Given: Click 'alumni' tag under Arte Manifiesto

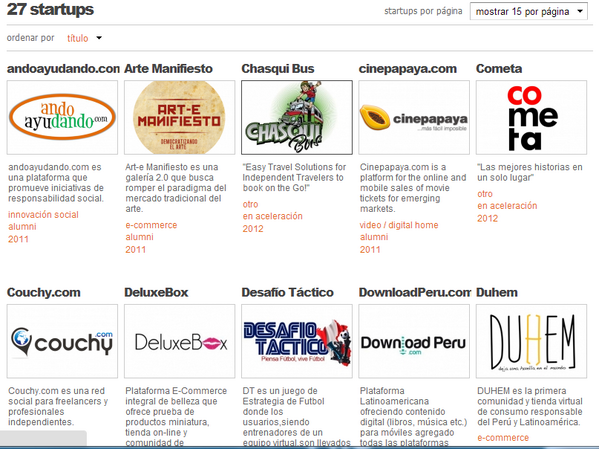Looking at the screenshot, I should pos(140,237).
